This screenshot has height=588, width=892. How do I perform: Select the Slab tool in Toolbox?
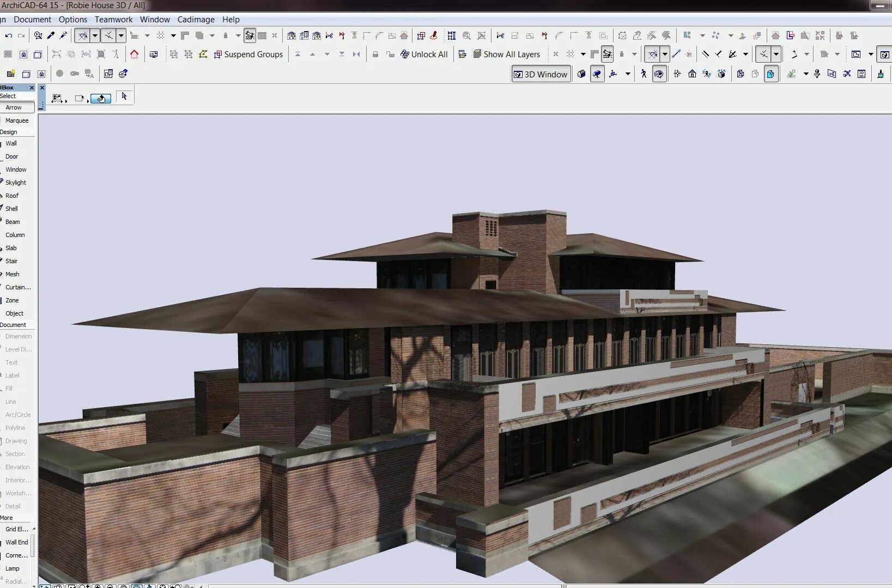point(17,248)
